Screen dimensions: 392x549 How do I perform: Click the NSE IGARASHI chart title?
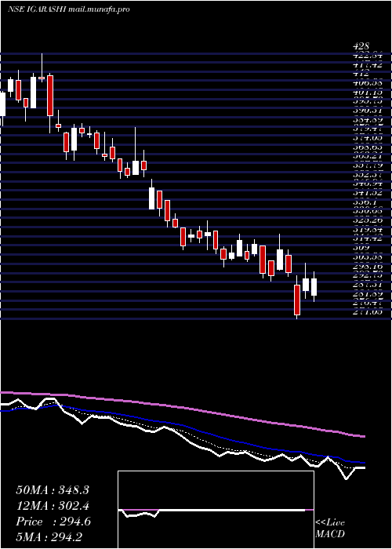tap(37, 9)
